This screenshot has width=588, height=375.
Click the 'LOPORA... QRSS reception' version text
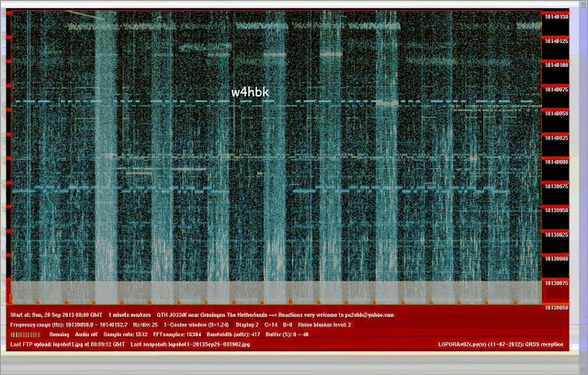click(501, 345)
